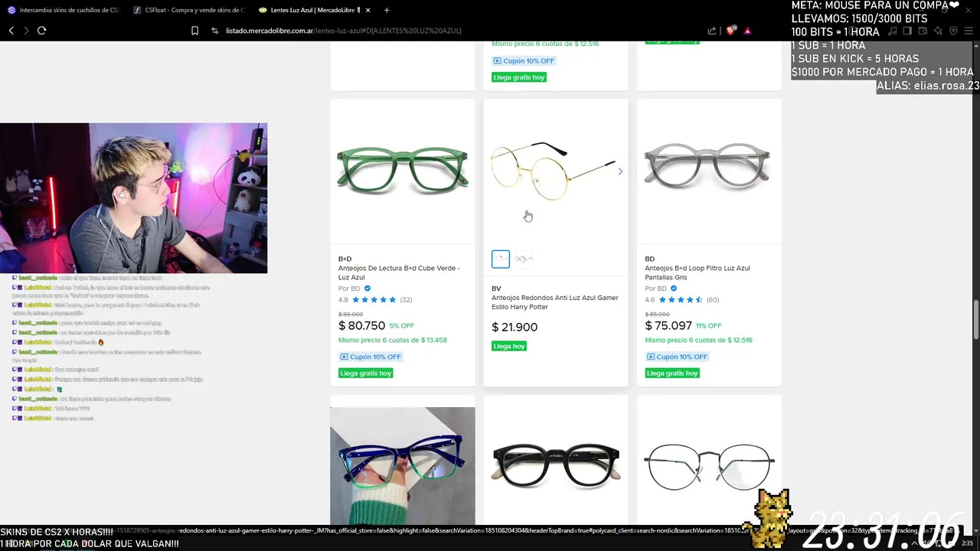Show next image with the carousel arrow
Viewport: 980px width, 551px height.
click(620, 171)
